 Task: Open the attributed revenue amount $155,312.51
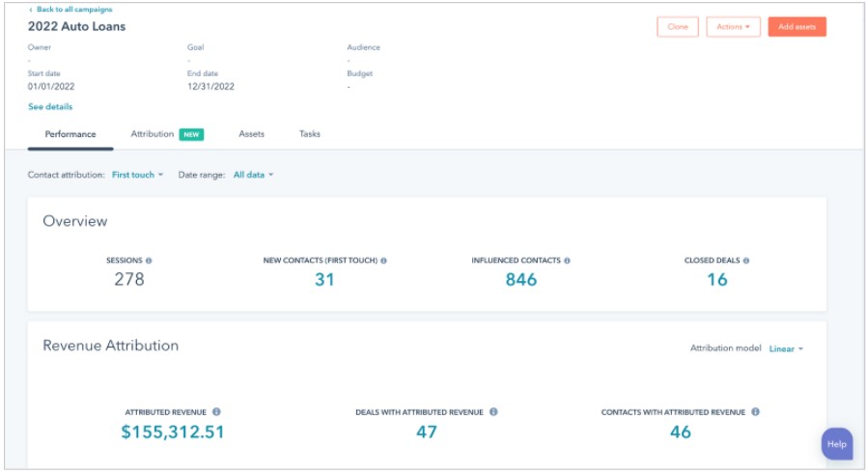(173, 432)
